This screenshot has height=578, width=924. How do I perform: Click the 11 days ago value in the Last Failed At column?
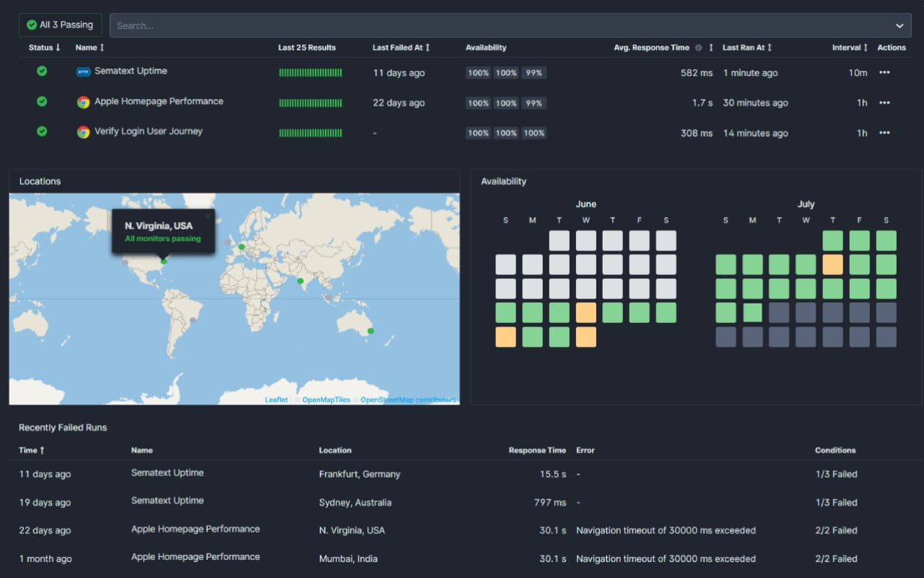click(398, 73)
